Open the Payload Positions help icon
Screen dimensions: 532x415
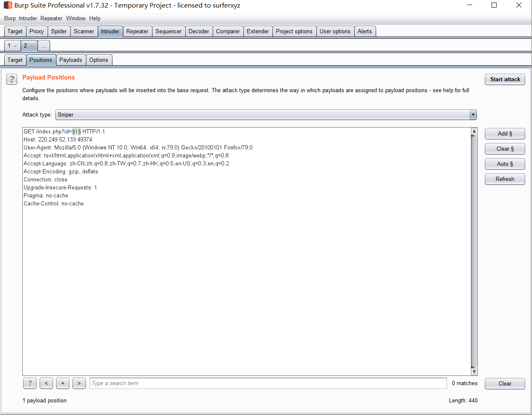tap(12, 79)
